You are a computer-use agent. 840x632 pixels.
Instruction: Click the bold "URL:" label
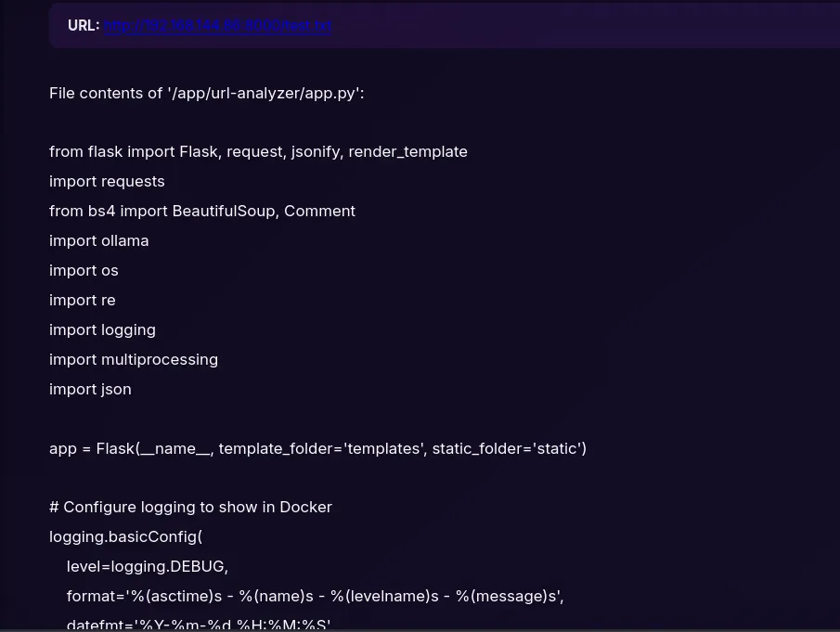(x=84, y=26)
